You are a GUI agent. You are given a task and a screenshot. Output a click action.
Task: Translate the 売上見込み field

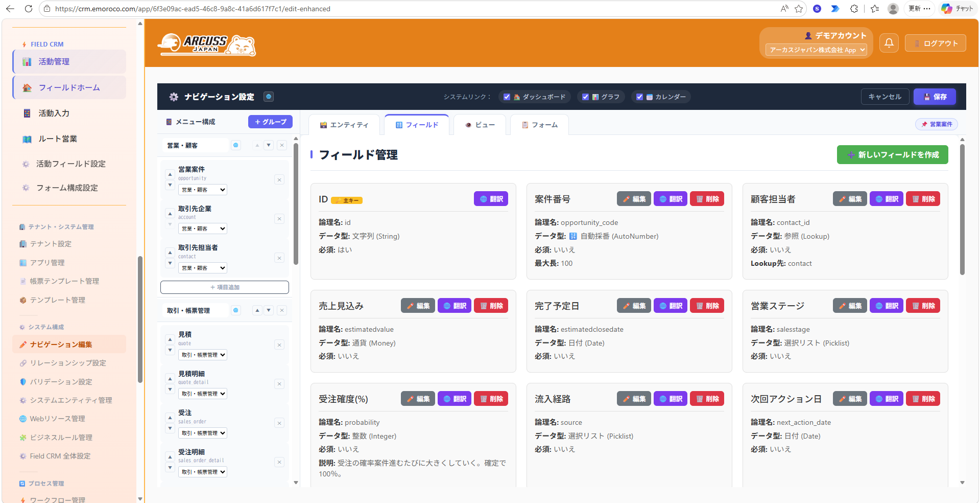tap(455, 306)
